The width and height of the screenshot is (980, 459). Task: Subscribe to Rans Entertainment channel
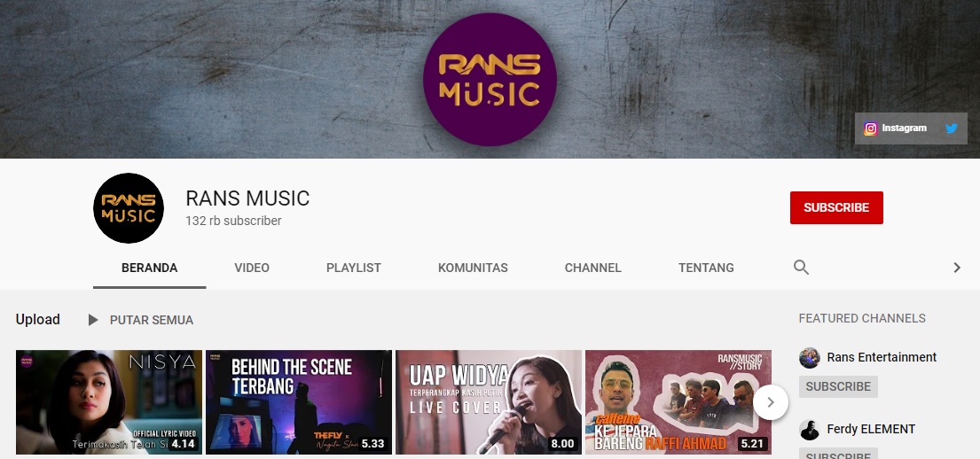click(x=838, y=386)
